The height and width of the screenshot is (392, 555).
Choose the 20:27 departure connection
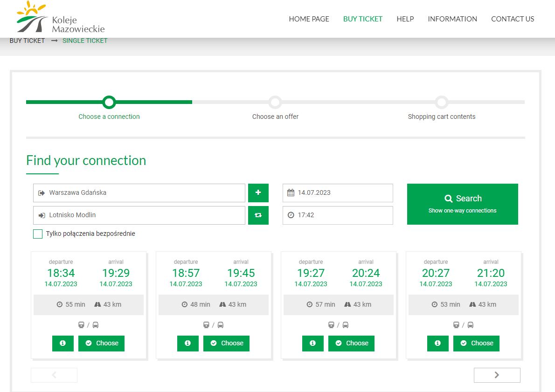pos(476,343)
